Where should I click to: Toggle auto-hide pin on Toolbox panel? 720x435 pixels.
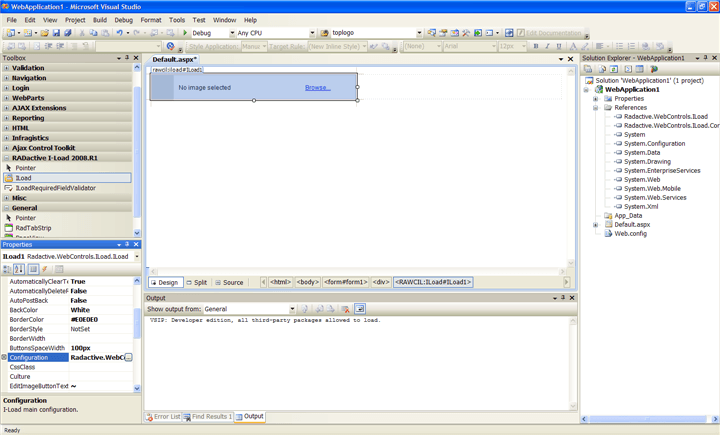point(127,58)
